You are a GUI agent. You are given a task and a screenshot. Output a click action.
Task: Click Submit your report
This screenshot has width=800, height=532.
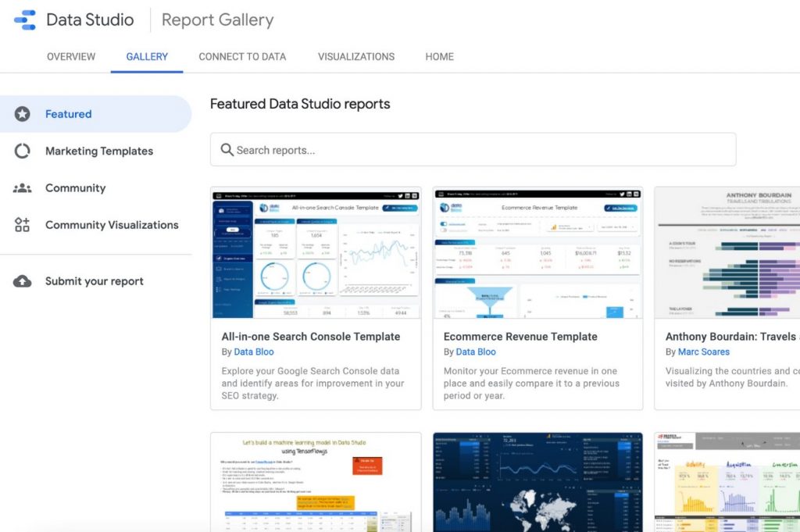click(x=95, y=281)
